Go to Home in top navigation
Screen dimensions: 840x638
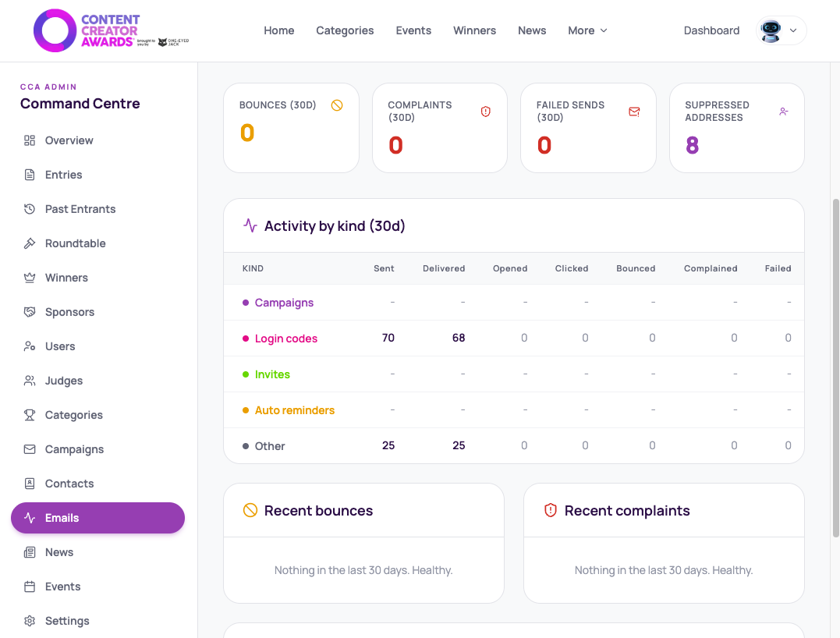tap(279, 30)
